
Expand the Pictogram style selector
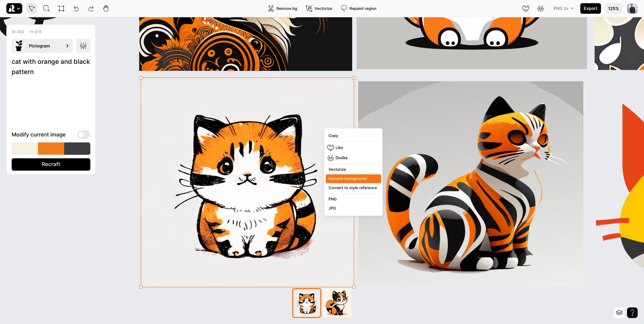coord(42,46)
